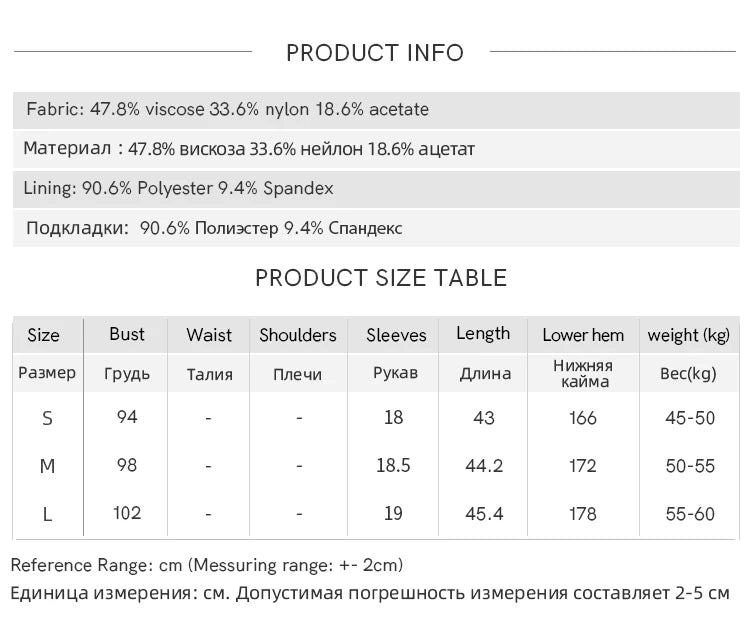
Task: Click the 55-60 weight value
Action: (x=690, y=514)
